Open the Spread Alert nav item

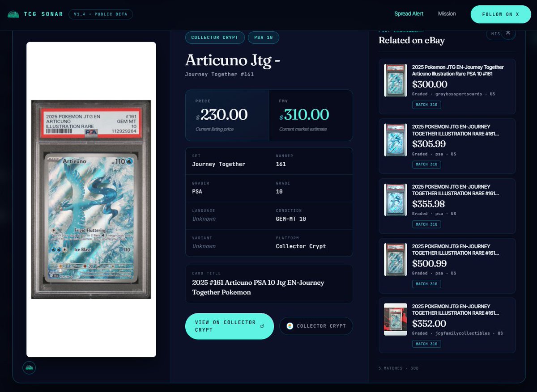[x=409, y=14]
